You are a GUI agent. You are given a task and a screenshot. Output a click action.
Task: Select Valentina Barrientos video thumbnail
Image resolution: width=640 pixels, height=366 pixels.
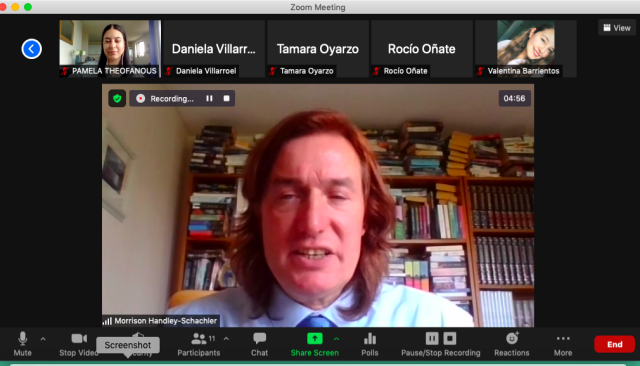(526, 49)
